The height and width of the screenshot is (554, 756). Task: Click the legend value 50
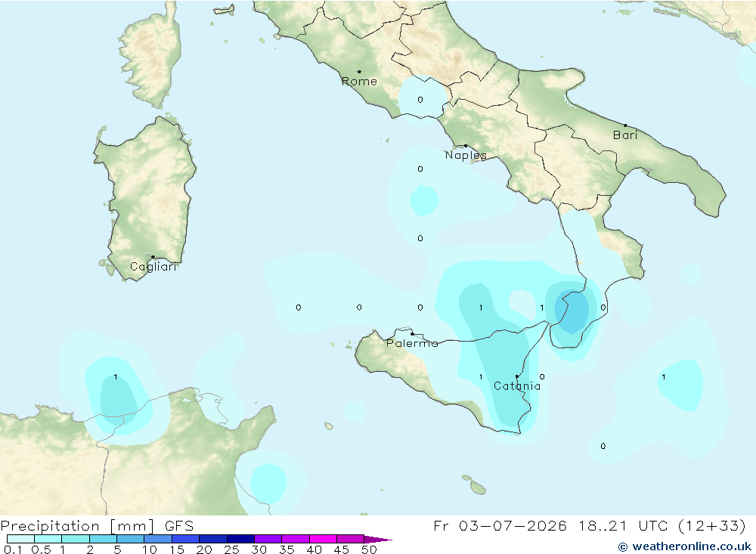coord(369,549)
